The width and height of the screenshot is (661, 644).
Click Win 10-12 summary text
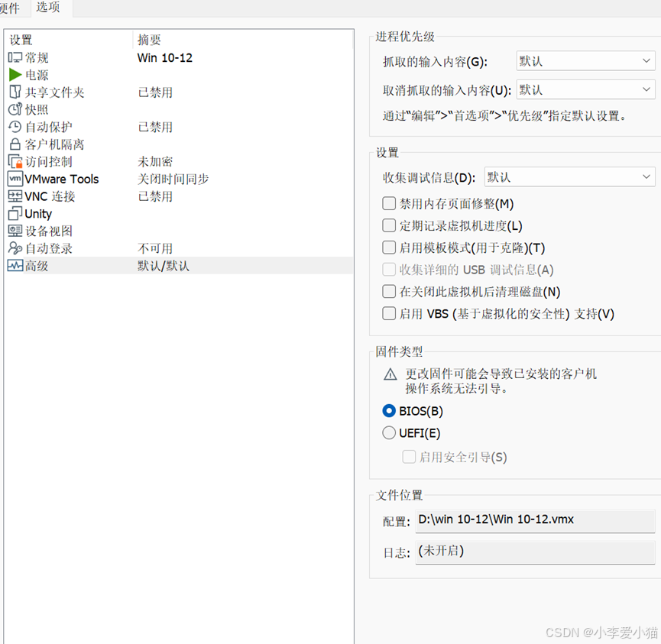(x=165, y=58)
